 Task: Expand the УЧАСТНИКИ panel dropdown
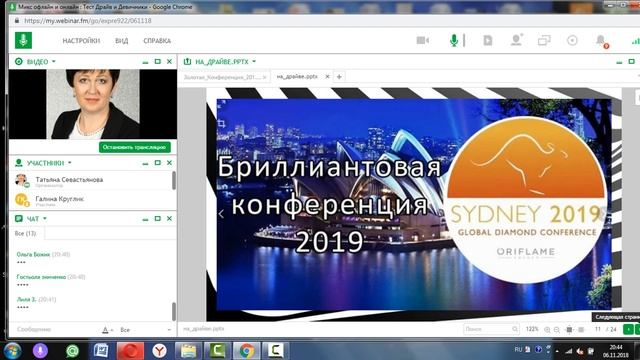[70, 163]
